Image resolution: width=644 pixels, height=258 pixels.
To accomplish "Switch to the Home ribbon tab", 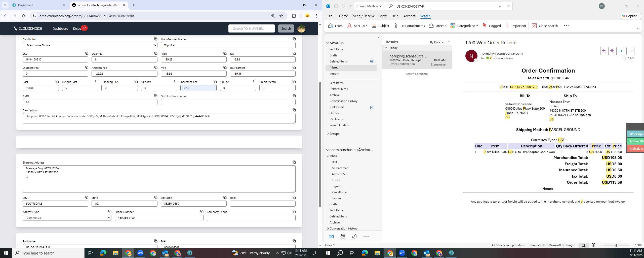I will [343, 16].
